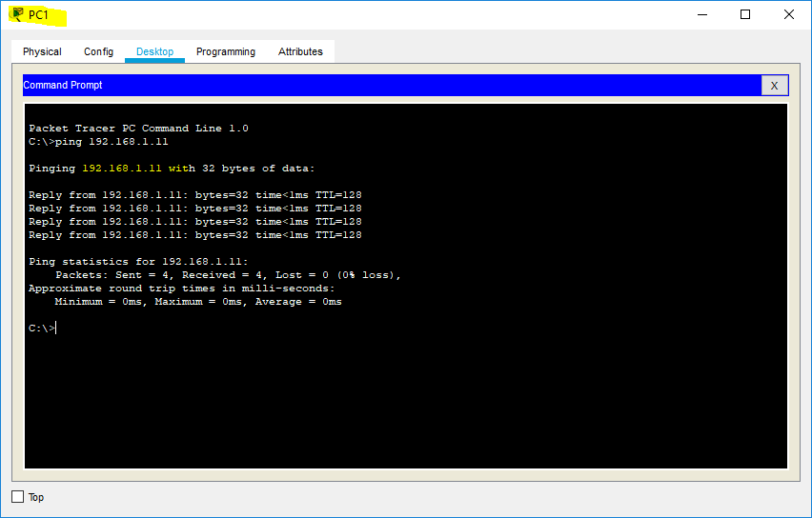Viewport: 812px width, 518px height.
Task: Click the Top checkbox label text
Action: (x=36, y=497)
